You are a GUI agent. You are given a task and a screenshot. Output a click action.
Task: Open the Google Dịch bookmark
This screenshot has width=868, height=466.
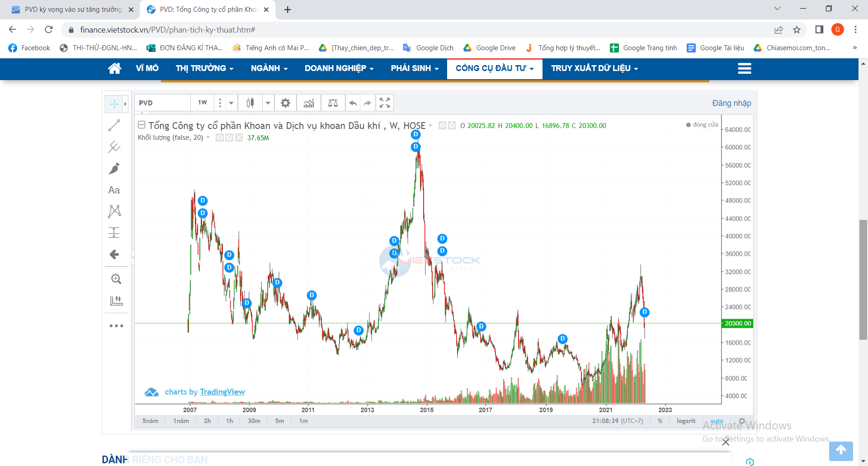(x=429, y=48)
